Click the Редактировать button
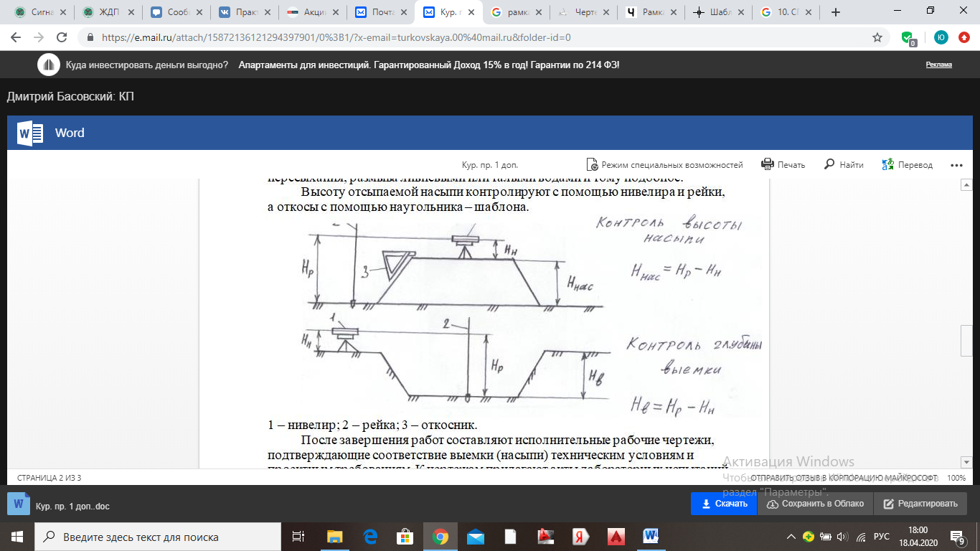 (920, 504)
